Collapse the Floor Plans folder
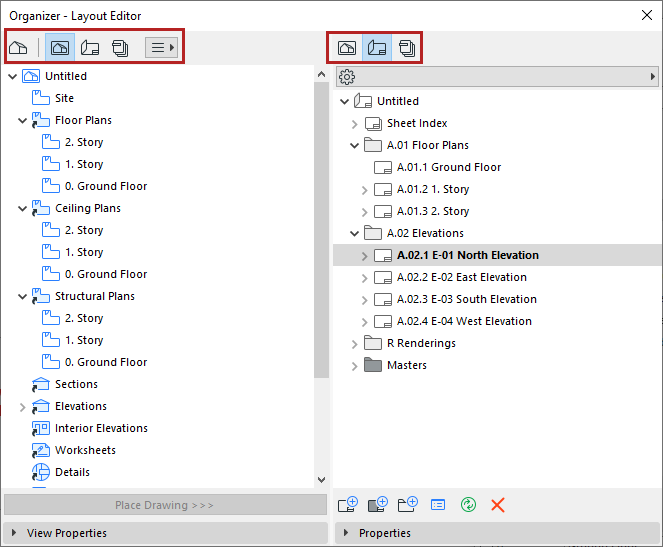The image size is (663, 547). [22, 121]
